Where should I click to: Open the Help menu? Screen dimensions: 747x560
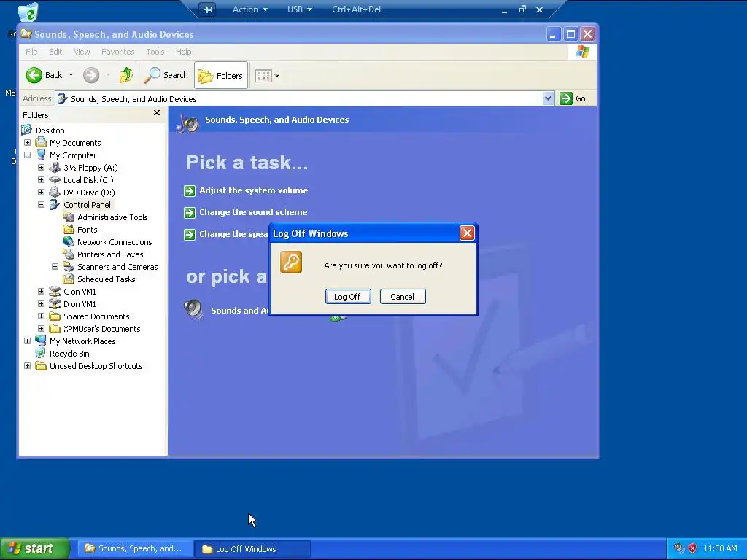pos(183,52)
